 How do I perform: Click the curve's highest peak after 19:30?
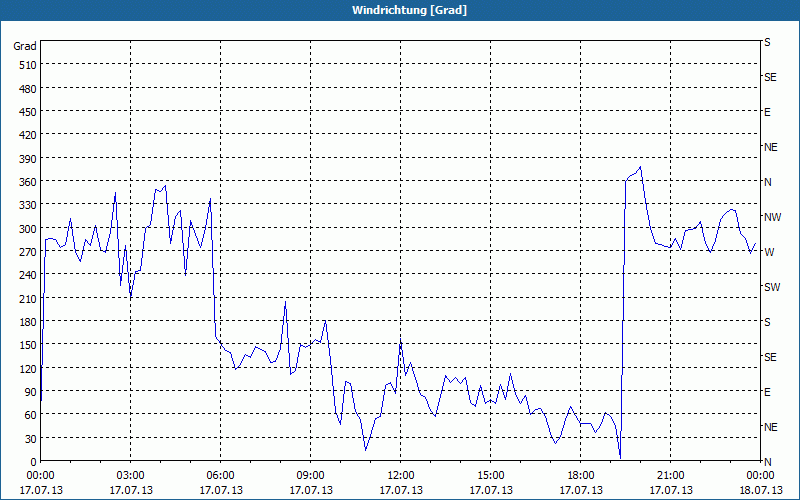tap(640, 167)
